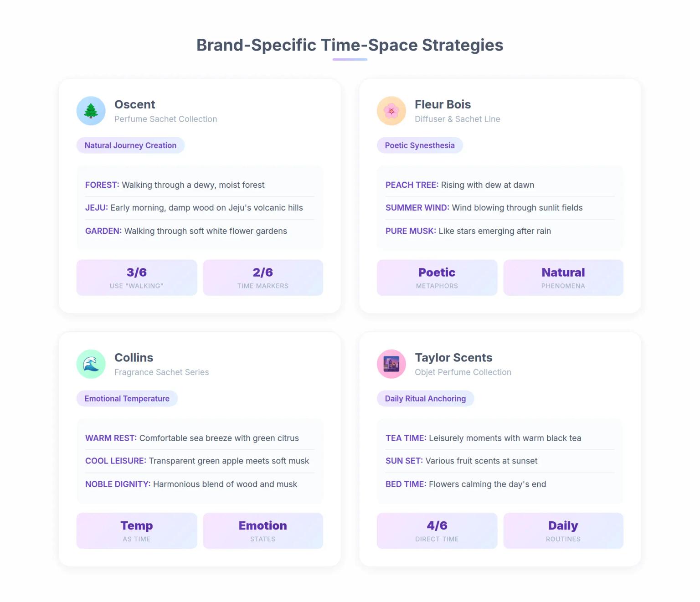700x602 pixels.
Task: Select the Natural Journey Creation tag
Action: click(x=130, y=145)
